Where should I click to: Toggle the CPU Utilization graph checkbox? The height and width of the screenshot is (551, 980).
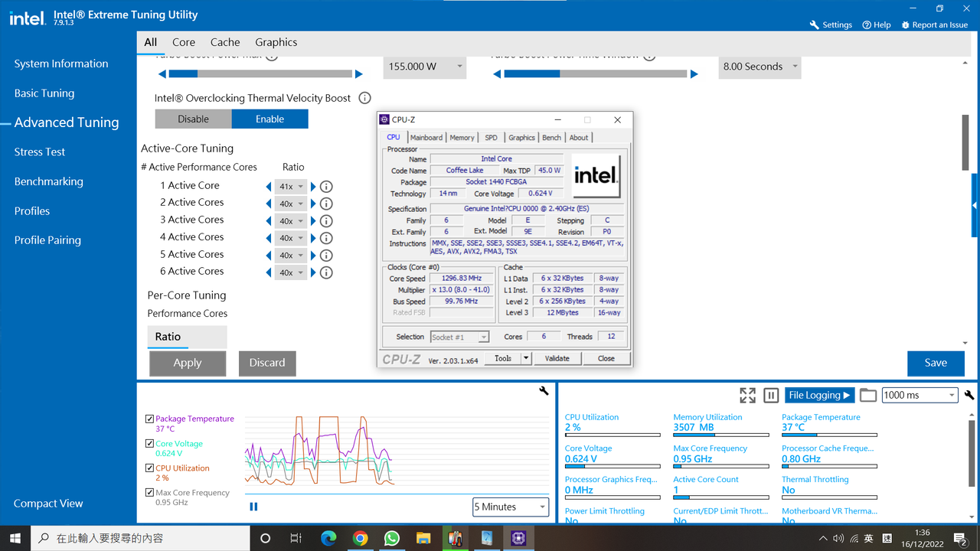pyautogui.click(x=149, y=468)
